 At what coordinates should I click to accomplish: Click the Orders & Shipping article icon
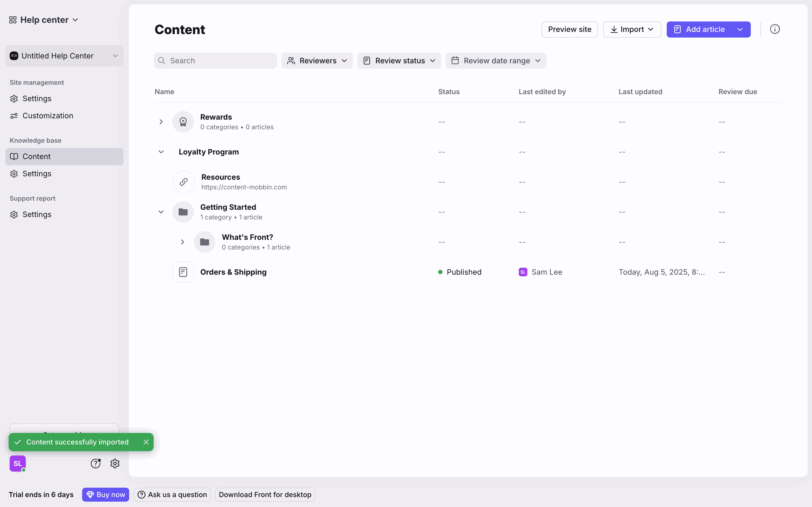point(183,272)
